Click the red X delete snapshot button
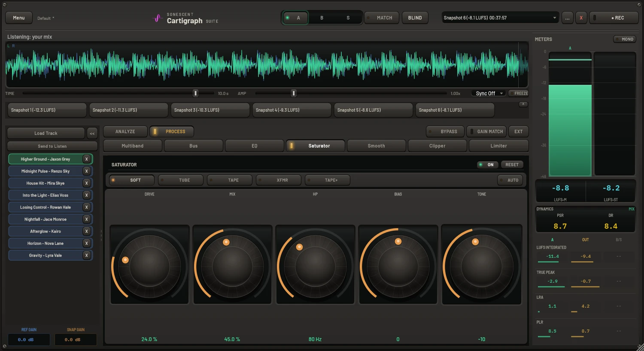The height and width of the screenshot is (351, 644). 581,18
